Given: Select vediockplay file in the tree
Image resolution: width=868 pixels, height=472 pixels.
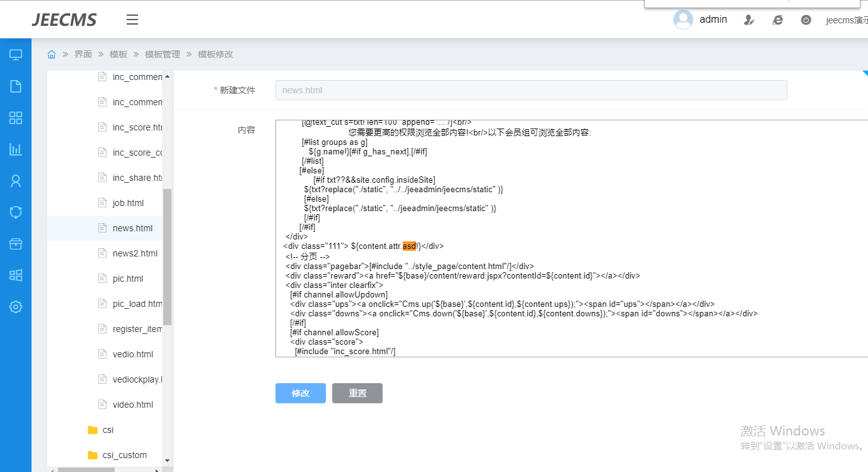Looking at the screenshot, I should [137, 379].
